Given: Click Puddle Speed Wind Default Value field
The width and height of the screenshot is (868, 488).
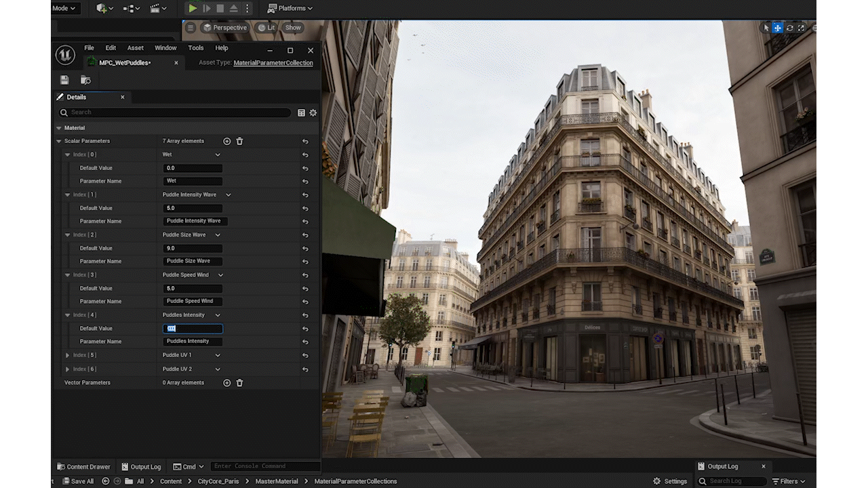Looking at the screenshot, I should coord(193,289).
